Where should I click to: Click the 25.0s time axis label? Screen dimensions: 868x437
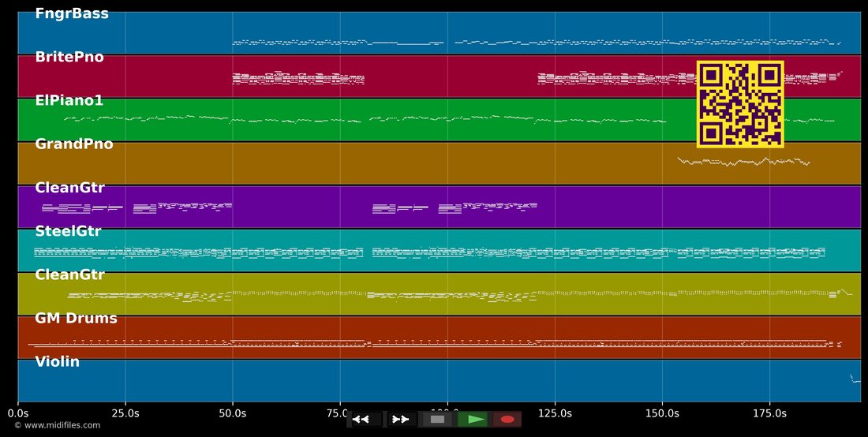click(125, 413)
